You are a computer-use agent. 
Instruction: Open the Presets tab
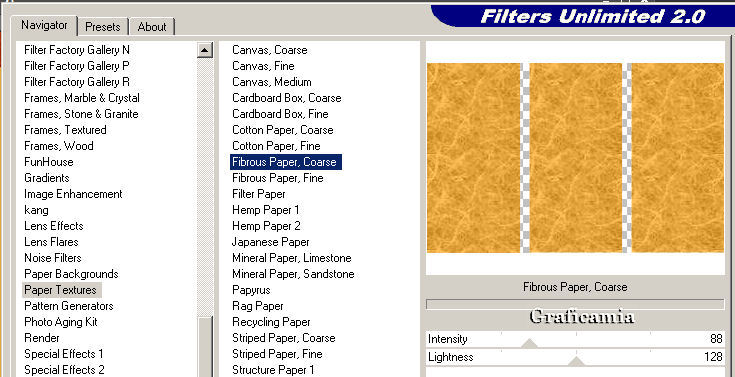click(103, 27)
